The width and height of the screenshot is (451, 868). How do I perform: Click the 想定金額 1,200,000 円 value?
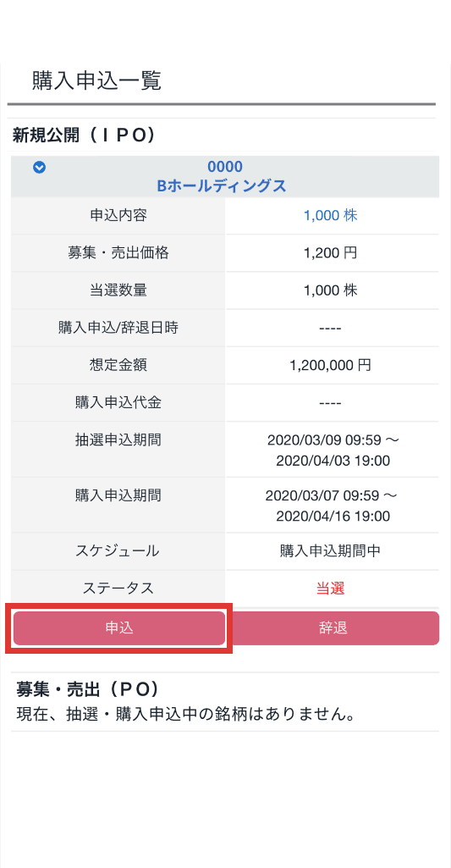[x=330, y=365]
